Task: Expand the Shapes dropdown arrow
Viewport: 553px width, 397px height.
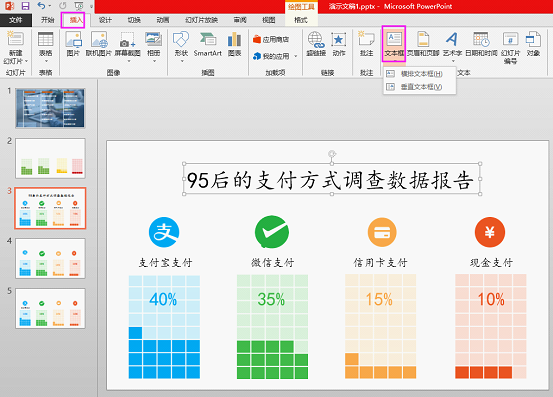Action: coord(182,61)
